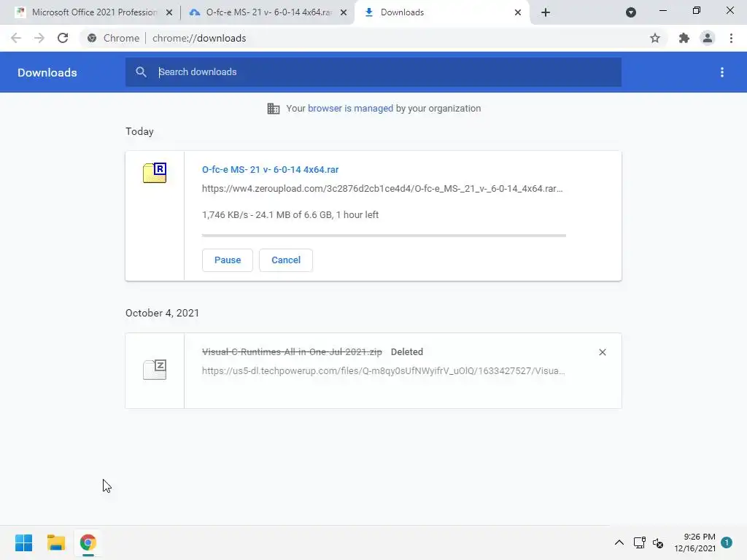Click the zeroupload.com source URL
747x560 pixels.
tap(382, 189)
